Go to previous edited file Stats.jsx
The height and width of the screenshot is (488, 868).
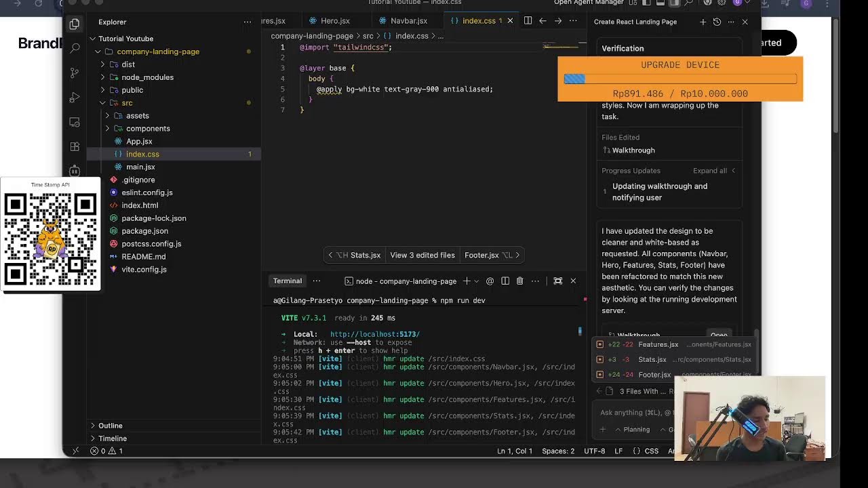click(355, 256)
